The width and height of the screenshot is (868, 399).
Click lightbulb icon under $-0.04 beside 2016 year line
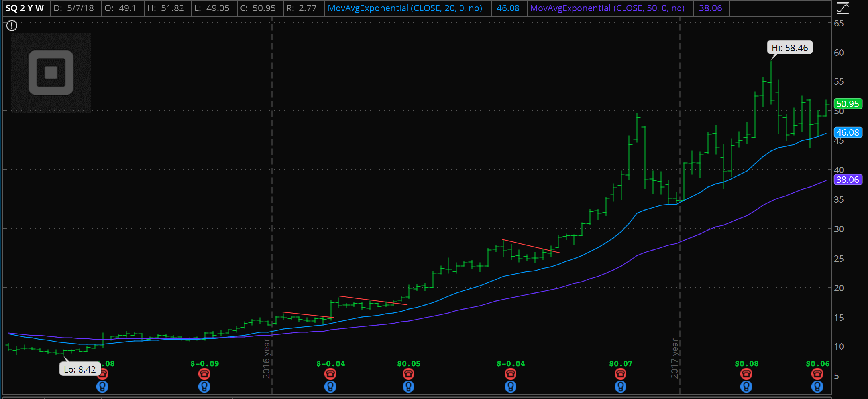coord(330,387)
